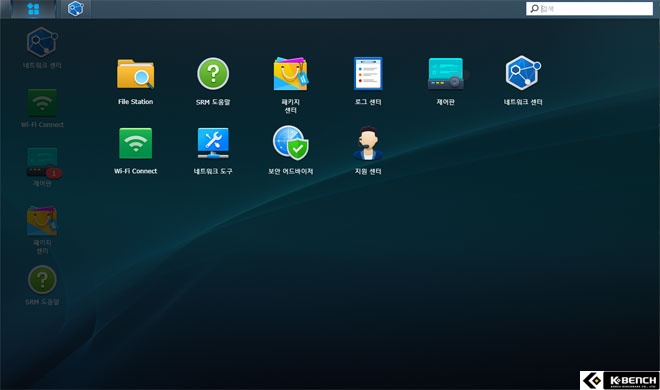Select the dimmed Wi-Fi Connect desktop shortcut
Screen dimensions: 660x390
click(x=42, y=103)
